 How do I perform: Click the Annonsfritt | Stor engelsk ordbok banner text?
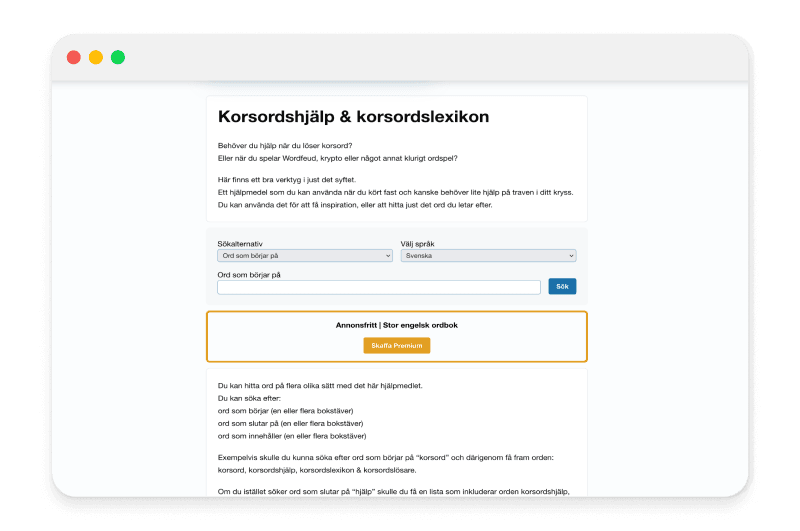point(396,325)
